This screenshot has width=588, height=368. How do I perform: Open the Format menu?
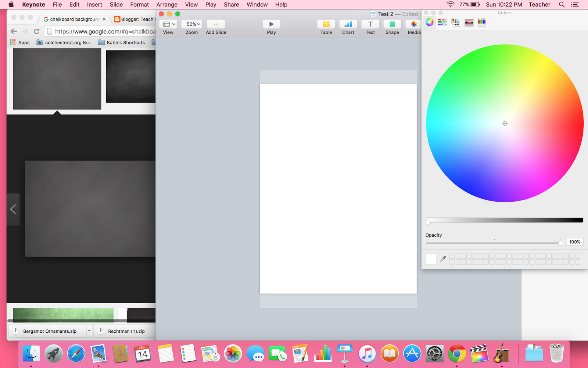tap(139, 4)
